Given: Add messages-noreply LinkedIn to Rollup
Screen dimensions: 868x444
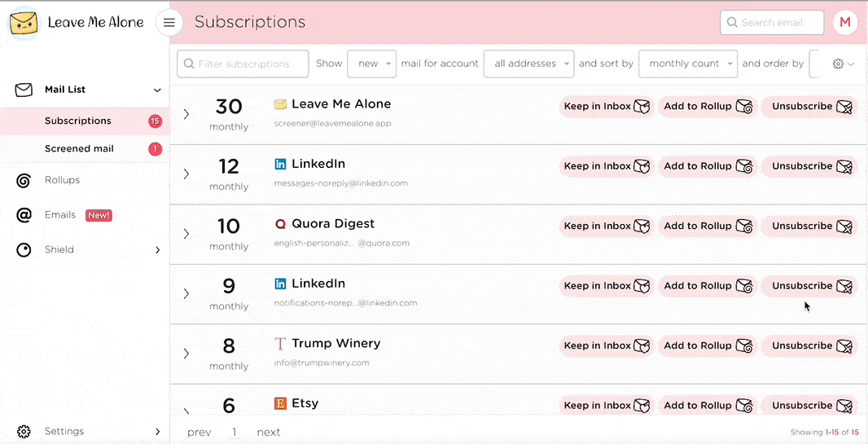Looking at the screenshot, I should pyautogui.click(x=707, y=166).
